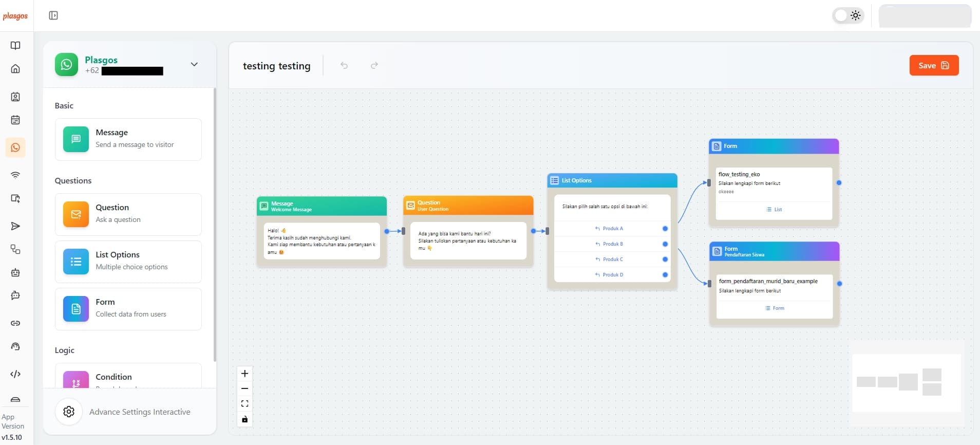Save the chatbot flow

(933, 65)
